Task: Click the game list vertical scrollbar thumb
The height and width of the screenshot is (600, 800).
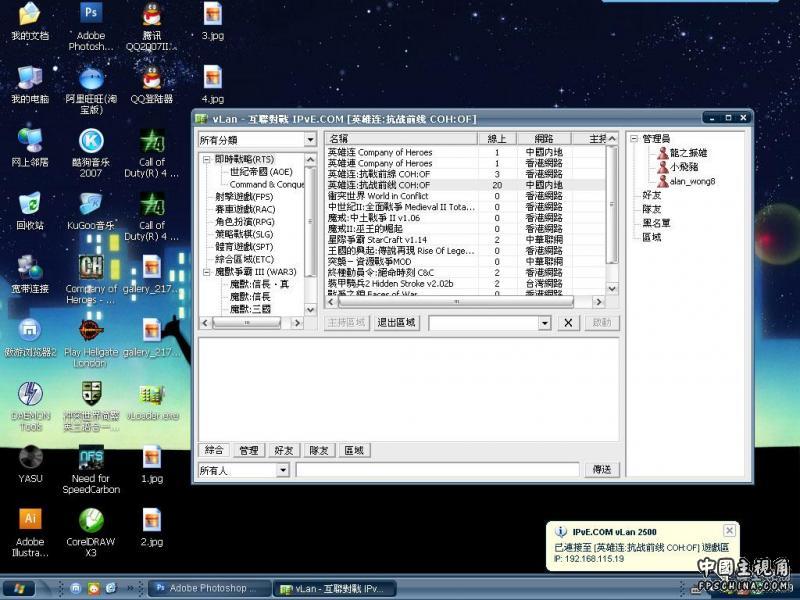Action: 612,205
